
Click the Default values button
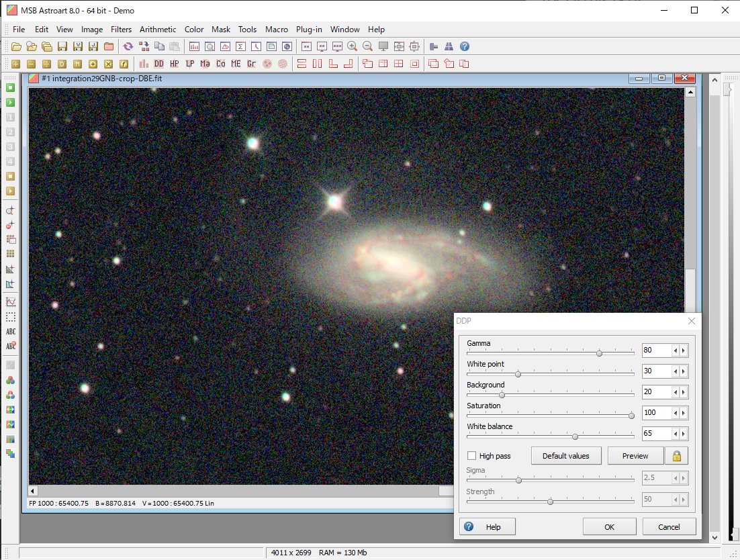tap(565, 456)
